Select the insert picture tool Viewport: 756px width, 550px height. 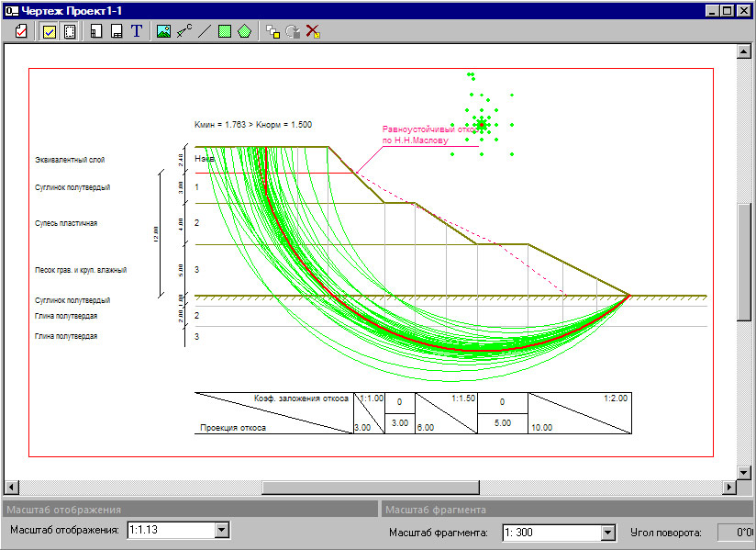pos(163,32)
